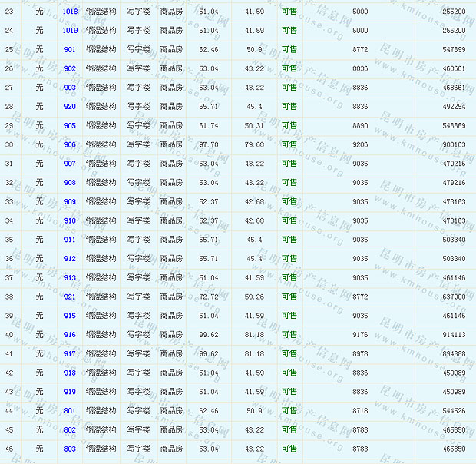The height and width of the screenshot is (464, 476).
Task: Click room 909 link
Action: point(70,202)
